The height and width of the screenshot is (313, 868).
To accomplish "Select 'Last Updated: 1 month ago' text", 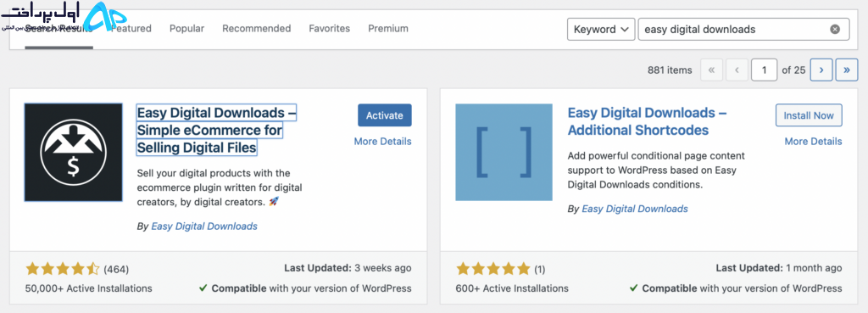I will coord(779,268).
